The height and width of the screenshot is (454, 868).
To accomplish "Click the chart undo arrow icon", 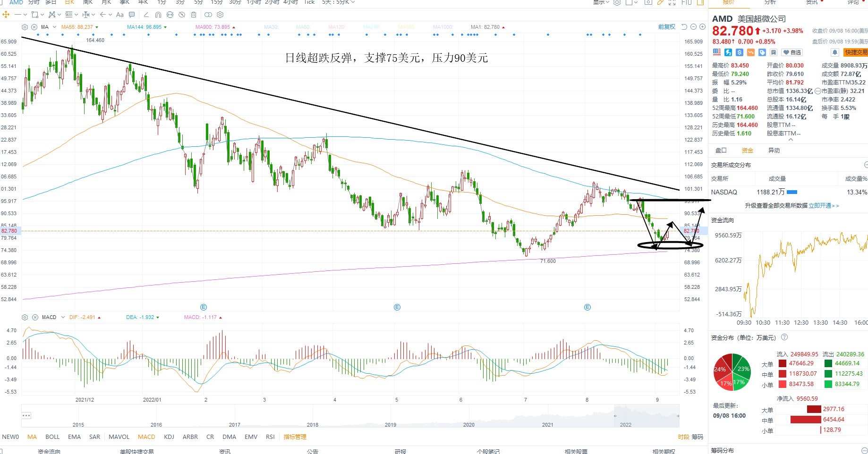I will pyautogui.click(x=684, y=27).
